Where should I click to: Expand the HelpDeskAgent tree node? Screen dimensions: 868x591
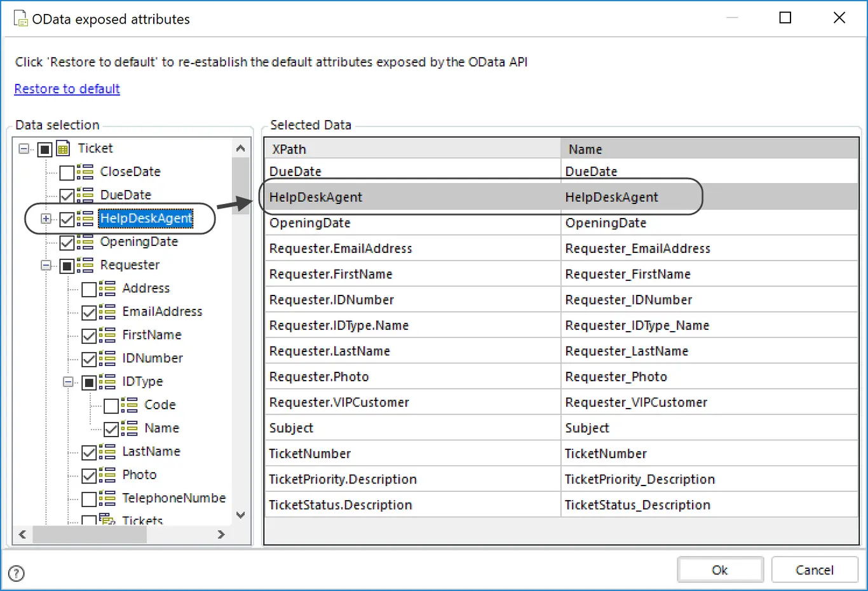(x=46, y=219)
